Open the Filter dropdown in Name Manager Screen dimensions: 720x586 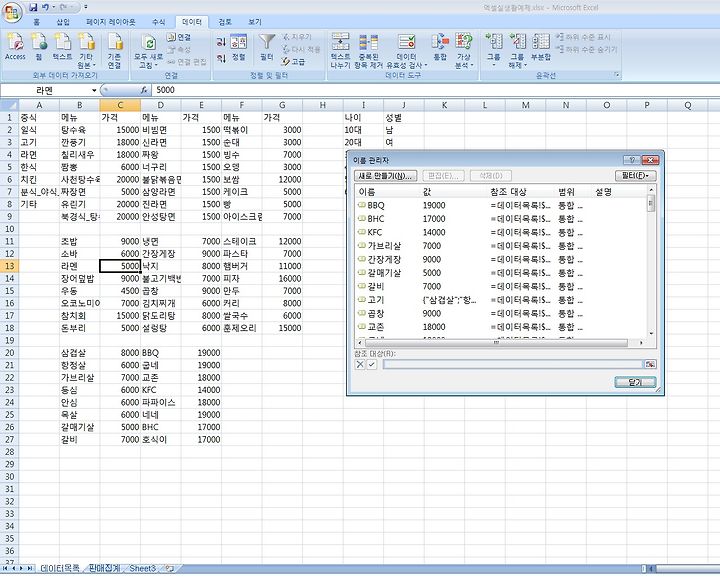pos(635,175)
